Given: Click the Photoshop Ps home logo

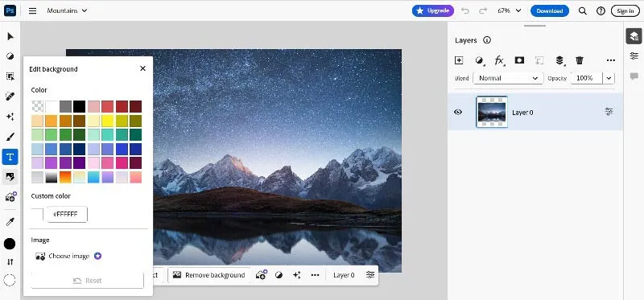Looking at the screenshot, I should click(10, 10).
